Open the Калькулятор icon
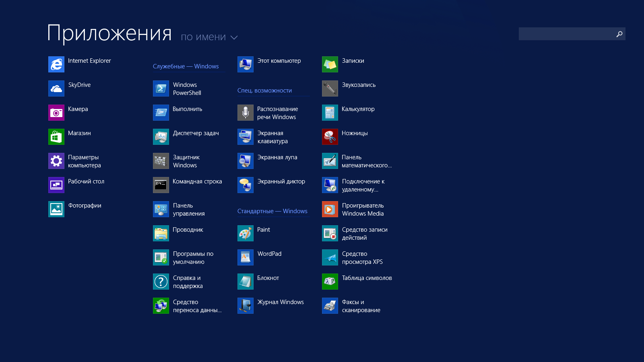The height and width of the screenshot is (362, 644). [x=330, y=113]
